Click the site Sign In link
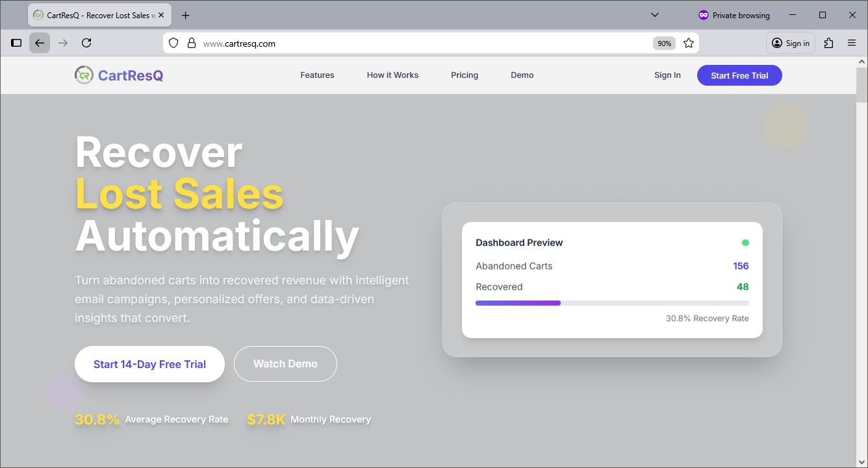Screen dimensions: 868x468 click(667, 75)
